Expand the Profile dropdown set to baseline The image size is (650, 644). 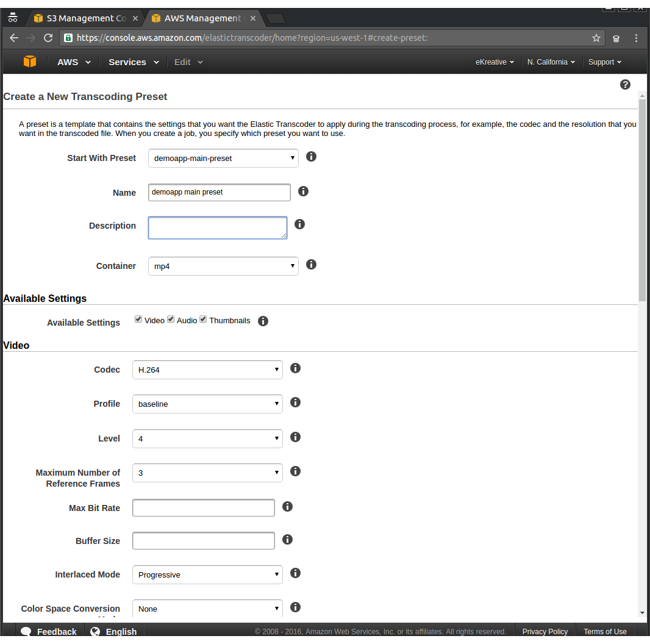click(207, 404)
